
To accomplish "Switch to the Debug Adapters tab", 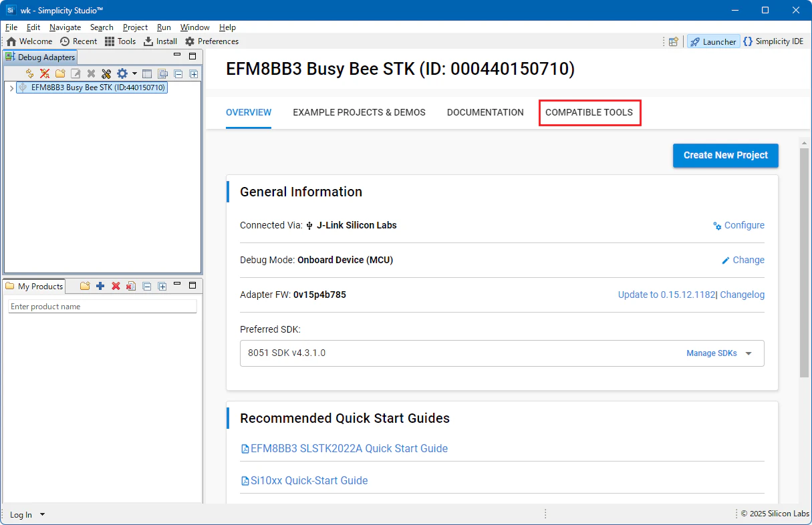I will tap(40, 57).
